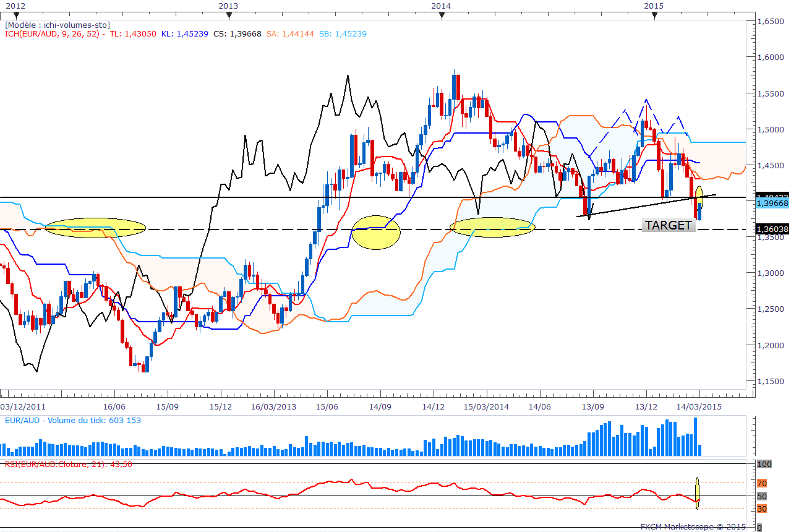
Task: Click the 14/12 date label
Action: [434, 407]
